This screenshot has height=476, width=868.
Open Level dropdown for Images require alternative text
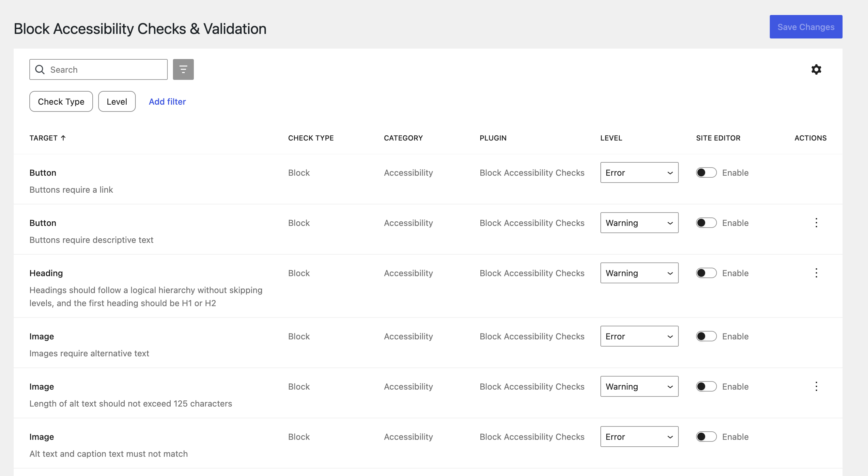click(x=639, y=336)
